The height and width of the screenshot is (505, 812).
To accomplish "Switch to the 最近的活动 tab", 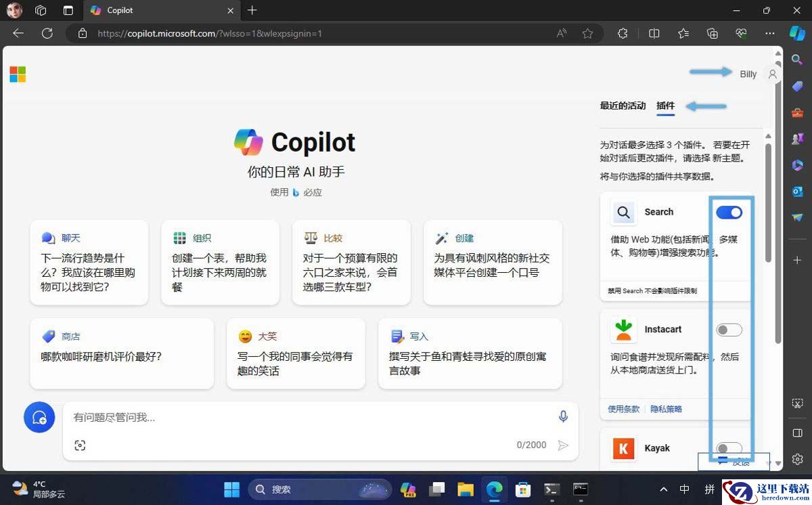I will click(623, 106).
